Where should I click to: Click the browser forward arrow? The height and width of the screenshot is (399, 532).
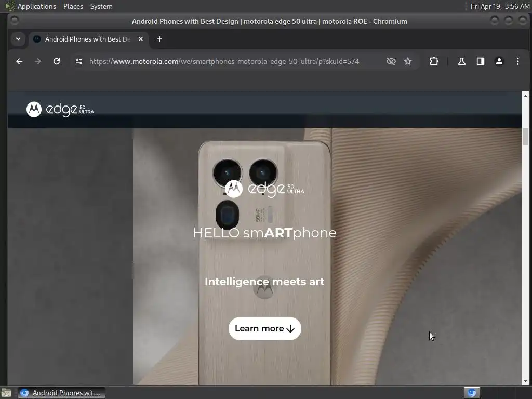[x=38, y=61]
